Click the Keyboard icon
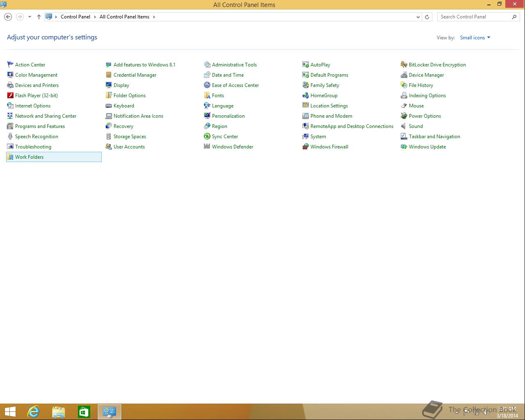The height and width of the screenshot is (420, 525). (109, 105)
